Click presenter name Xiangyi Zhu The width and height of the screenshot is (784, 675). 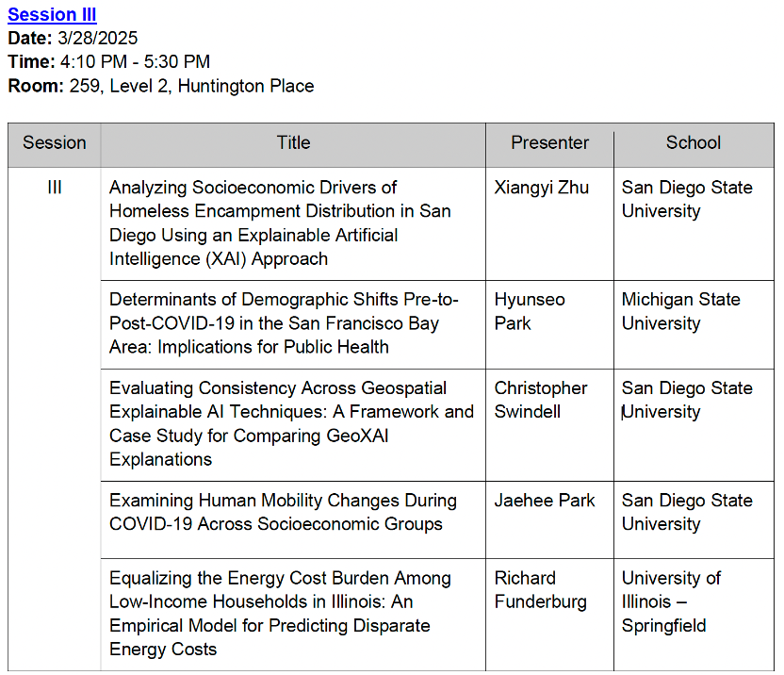[542, 188]
